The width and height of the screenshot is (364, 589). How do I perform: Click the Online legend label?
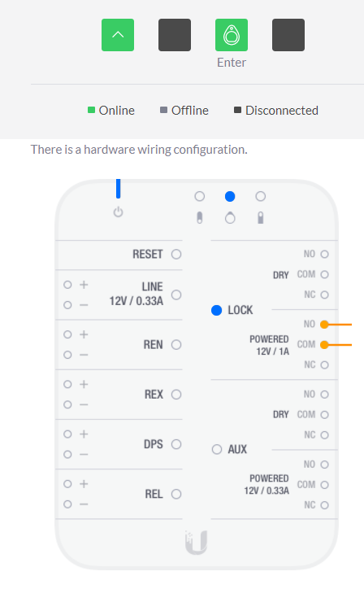[117, 111]
